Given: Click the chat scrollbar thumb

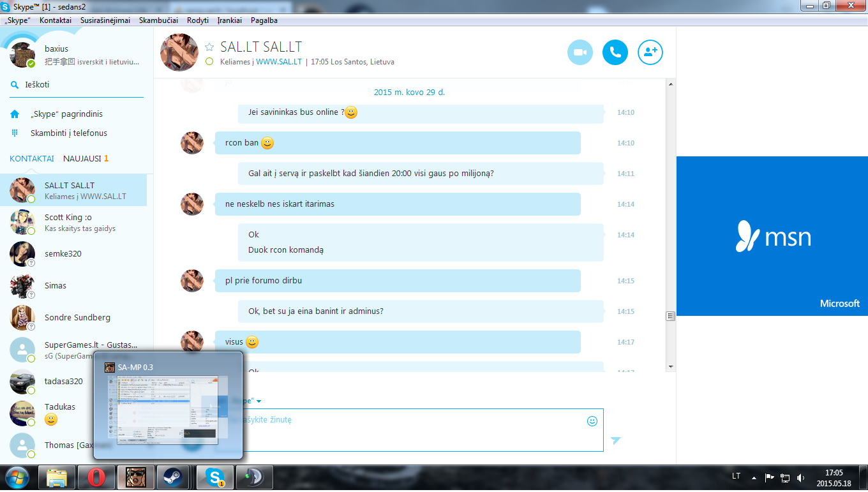Looking at the screenshot, I should 670,316.
